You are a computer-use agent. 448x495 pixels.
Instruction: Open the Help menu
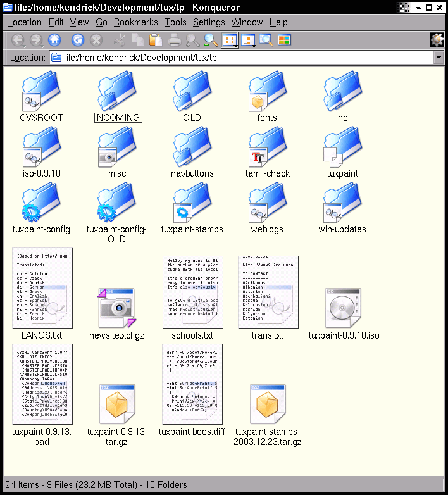click(278, 22)
